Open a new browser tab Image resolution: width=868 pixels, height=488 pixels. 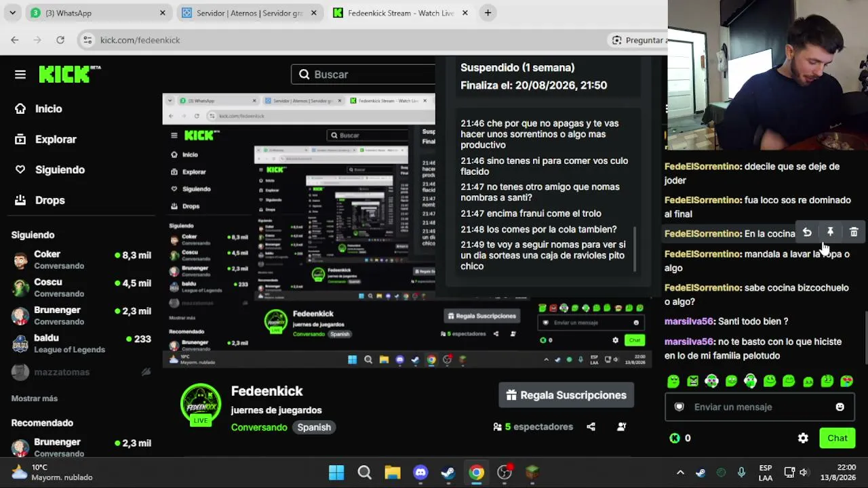pyautogui.click(x=488, y=13)
